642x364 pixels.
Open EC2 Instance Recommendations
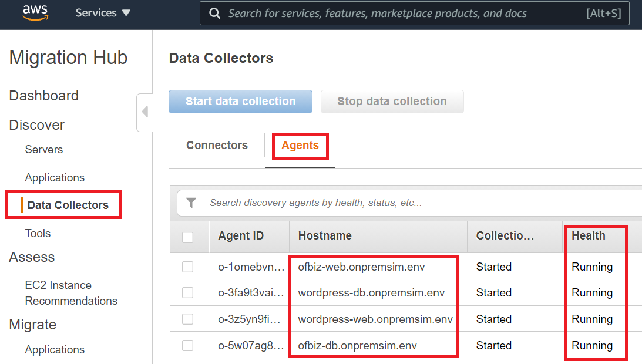[71, 293]
